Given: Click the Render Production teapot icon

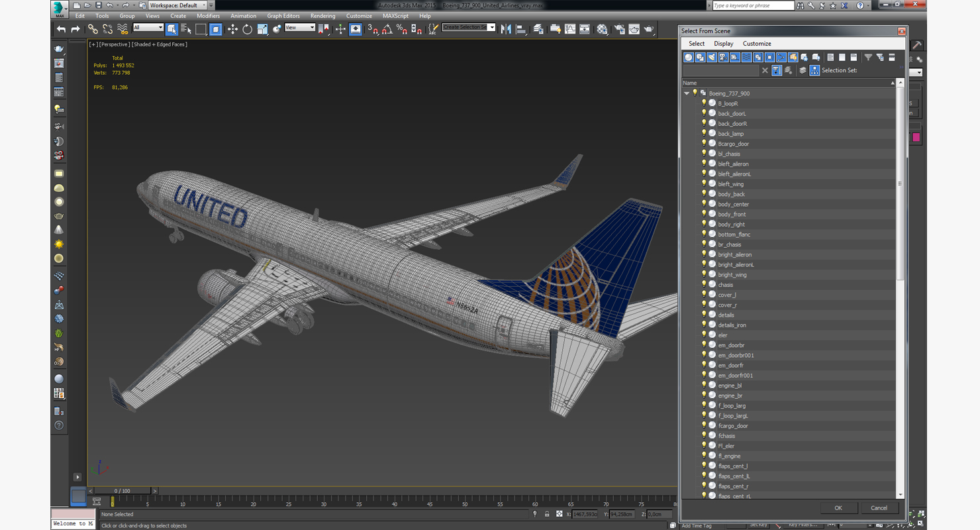Looking at the screenshot, I should click(649, 29).
